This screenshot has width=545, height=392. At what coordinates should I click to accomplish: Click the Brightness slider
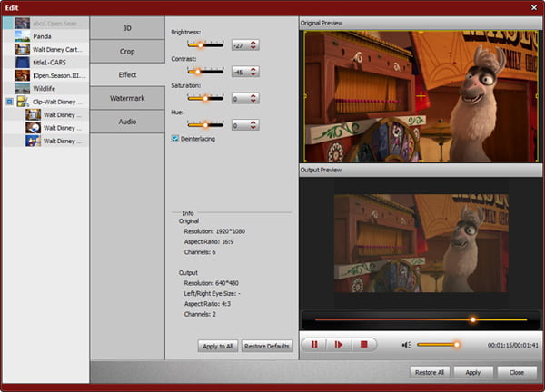coord(205,44)
